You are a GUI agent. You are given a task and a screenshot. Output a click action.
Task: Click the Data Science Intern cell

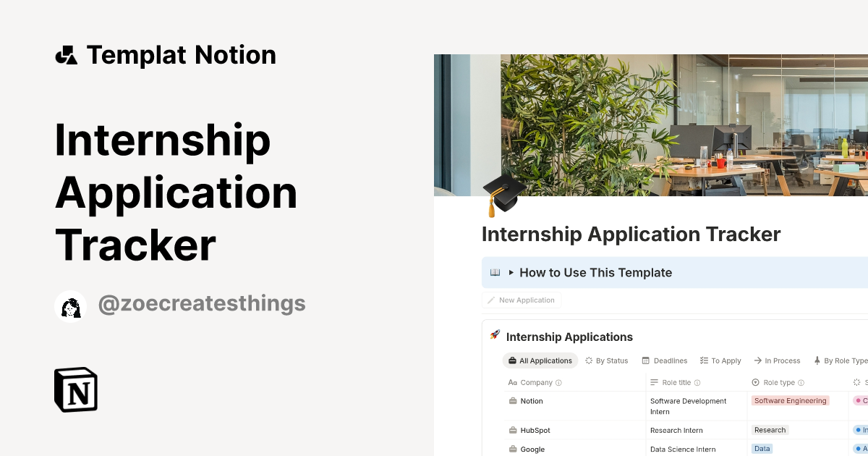point(682,449)
